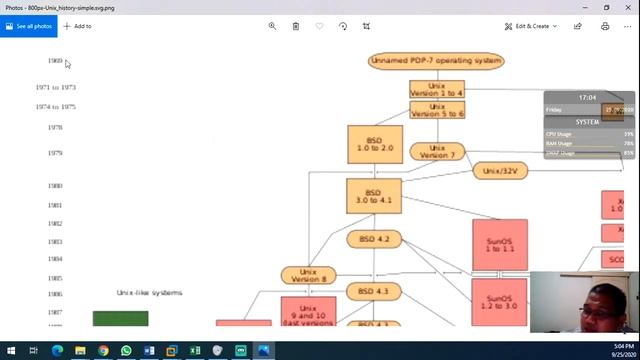
Task: Click the 1974 to 1975 year label
Action: 56,107
